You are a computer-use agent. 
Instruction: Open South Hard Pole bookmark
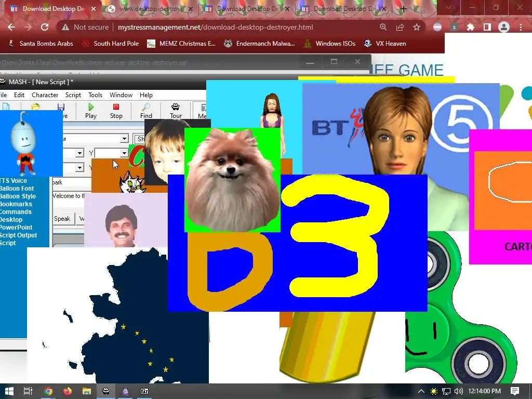(x=111, y=44)
